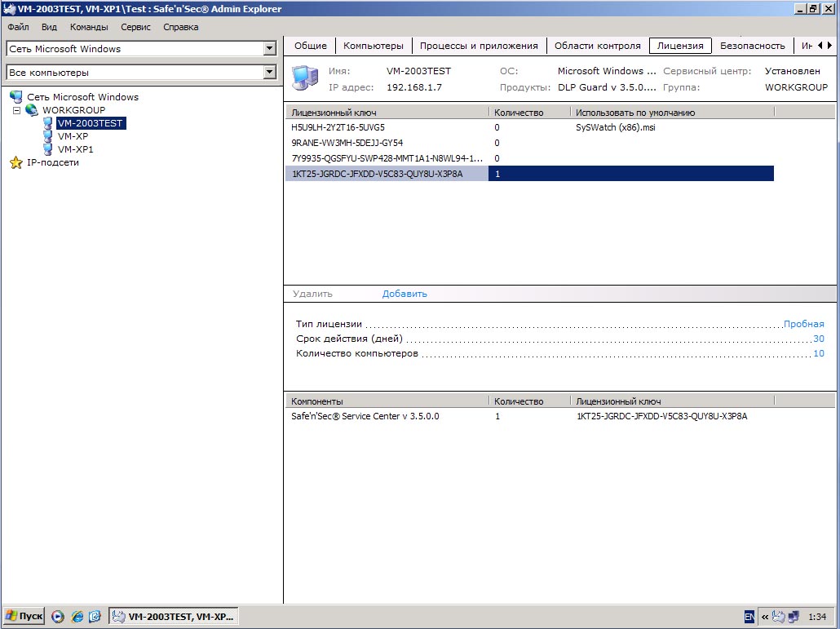Click the Удалить link
This screenshot has width=840, height=629.
312,294
